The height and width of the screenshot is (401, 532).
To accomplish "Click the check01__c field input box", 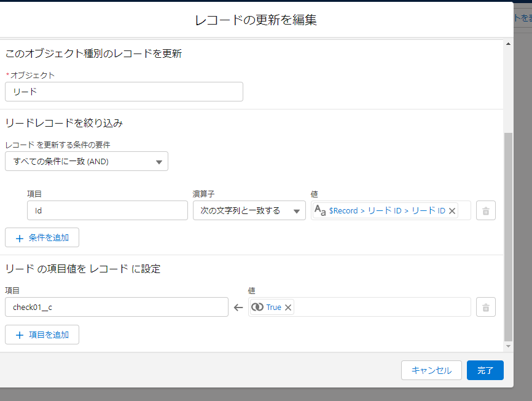I will (x=117, y=307).
